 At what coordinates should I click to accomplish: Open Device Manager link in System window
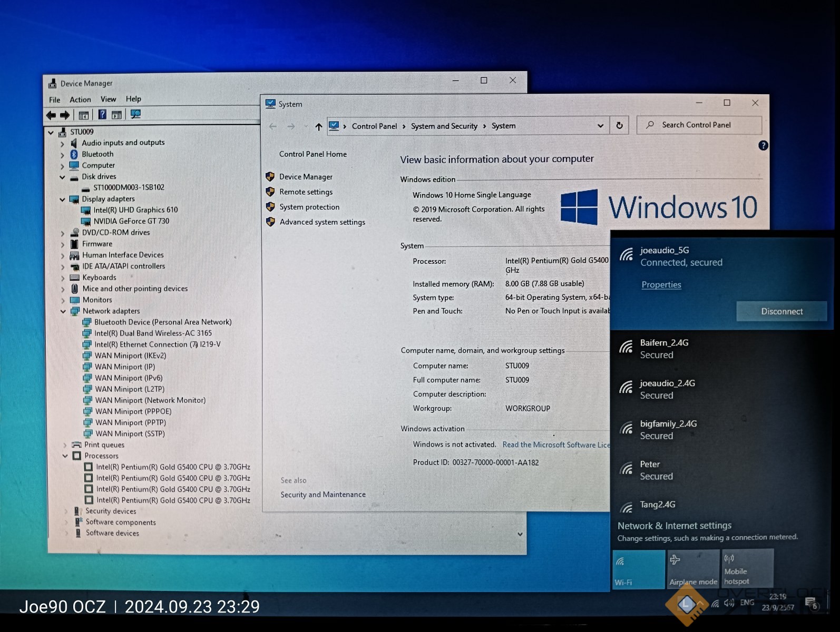tap(306, 177)
